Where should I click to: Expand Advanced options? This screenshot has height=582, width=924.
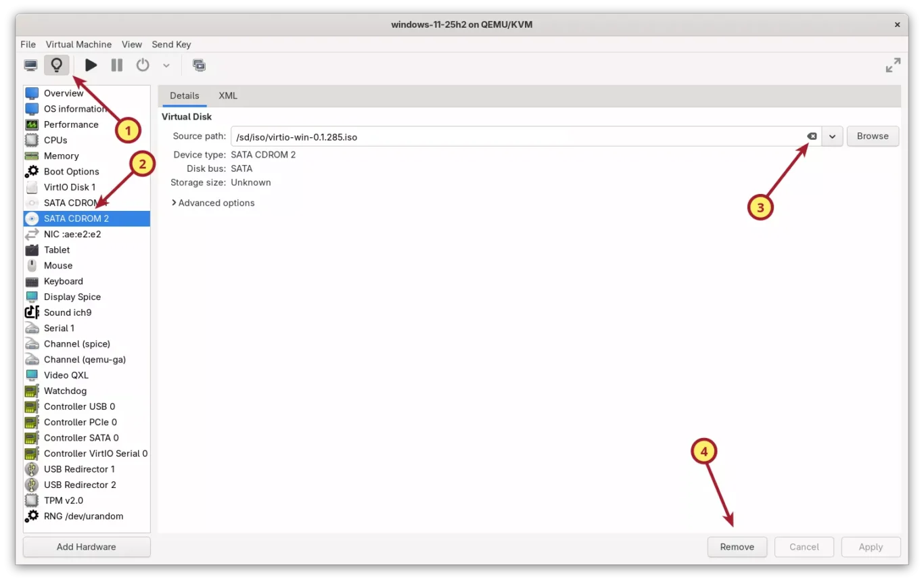point(214,203)
